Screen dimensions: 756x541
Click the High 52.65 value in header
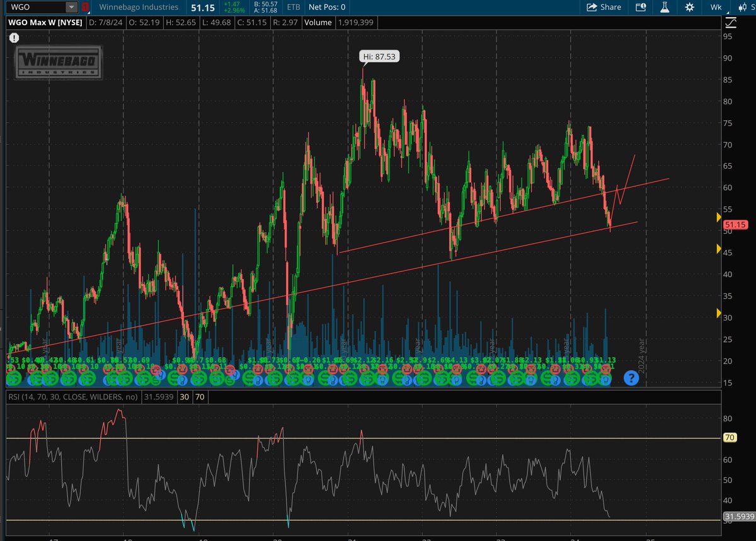[183, 23]
